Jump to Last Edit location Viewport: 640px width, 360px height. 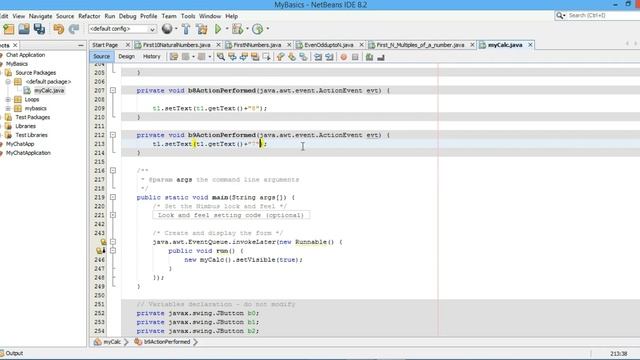[173, 57]
